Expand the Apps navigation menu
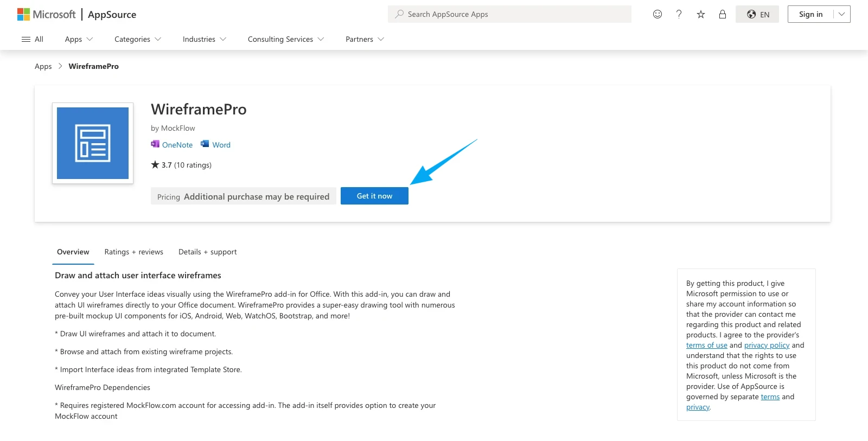 tap(79, 39)
